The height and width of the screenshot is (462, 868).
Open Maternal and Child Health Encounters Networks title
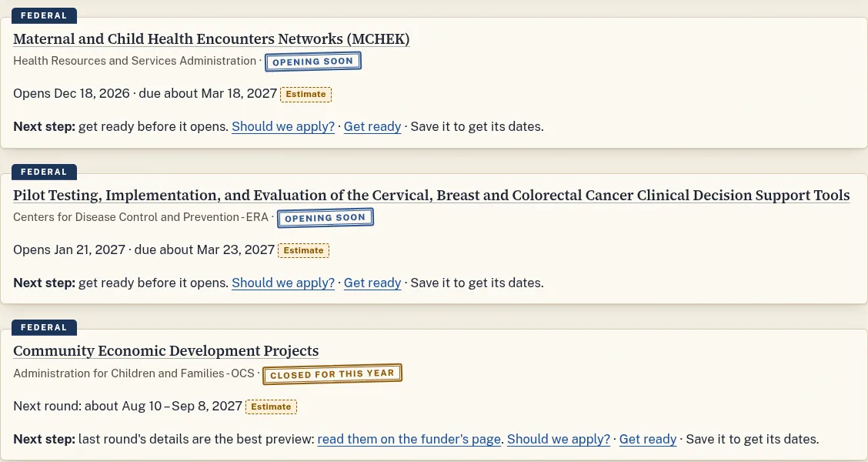pyautogui.click(x=212, y=38)
